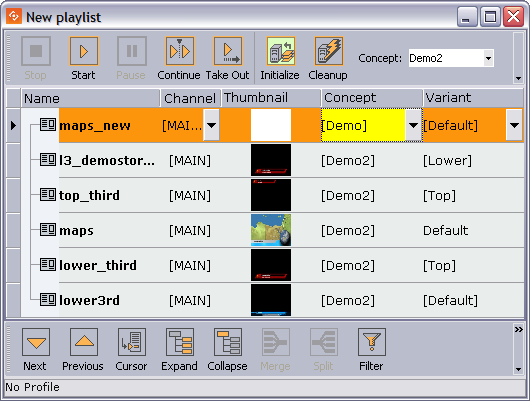Image resolution: width=530 pixels, height=401 pixels.
Task: Click the lower_third element icon
Action: click(48, 264)
